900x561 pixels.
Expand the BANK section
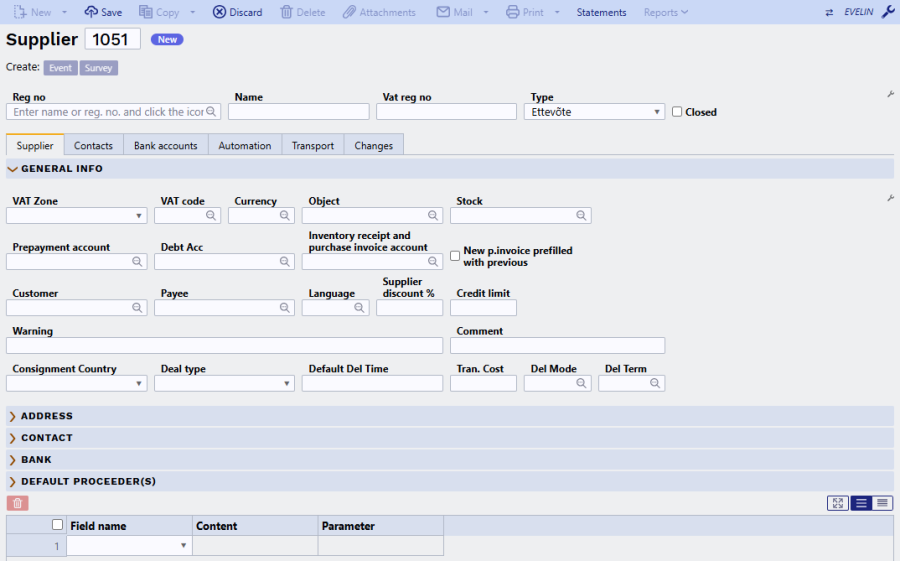tap(13, 460)
